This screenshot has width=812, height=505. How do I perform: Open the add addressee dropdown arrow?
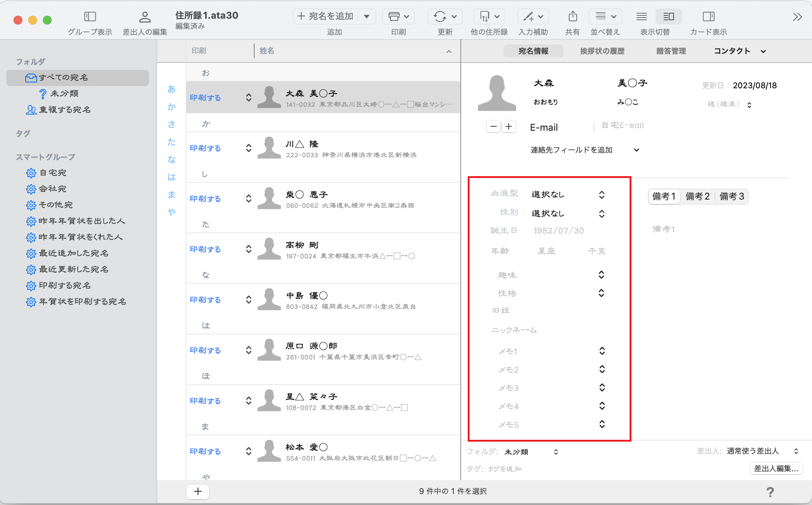click(x=367, y=16)
